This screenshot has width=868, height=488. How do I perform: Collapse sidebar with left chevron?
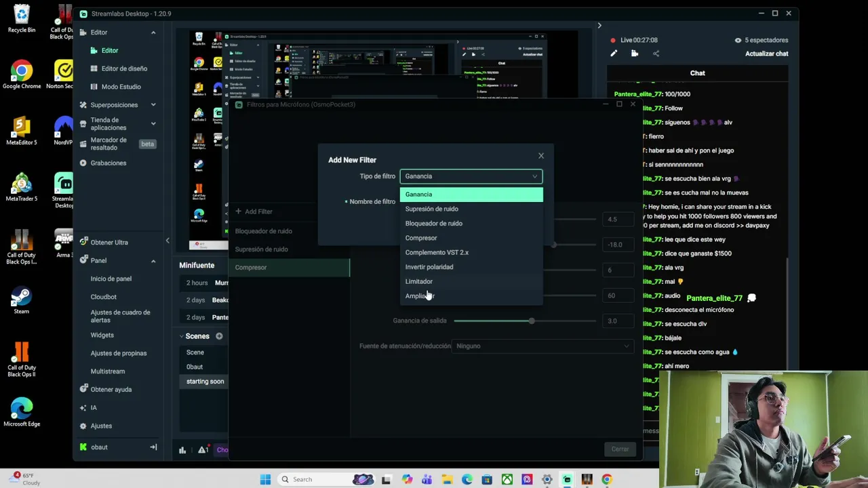(167, 241)
